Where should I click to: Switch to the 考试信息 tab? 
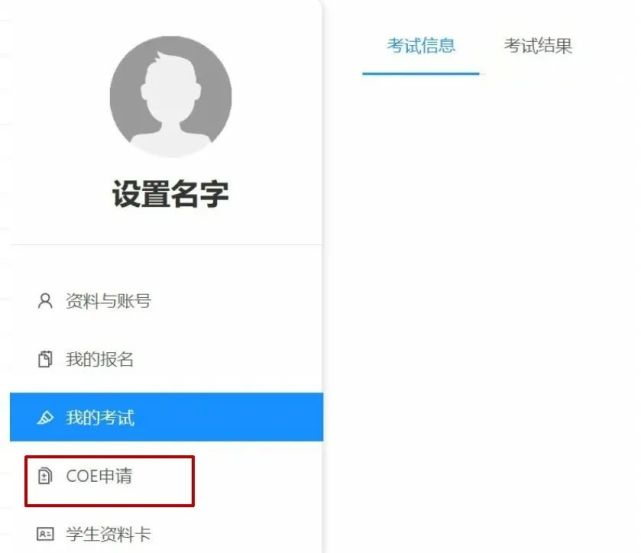click(x=421, y=45)
